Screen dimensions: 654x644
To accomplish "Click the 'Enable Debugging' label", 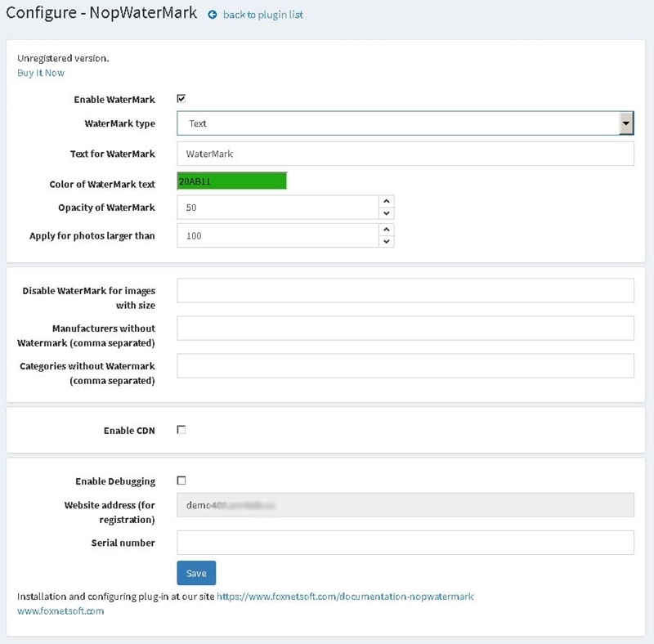I will (x=115, y=481).
